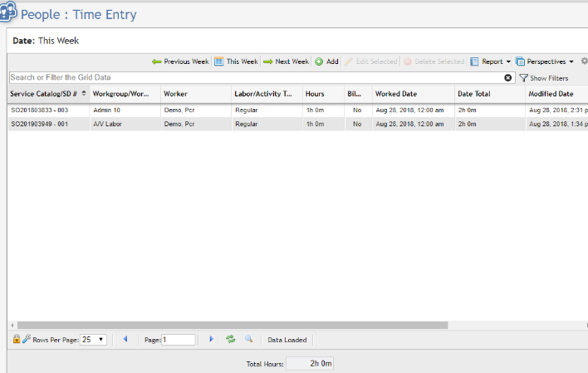Sort by Service Catalog/SD # column

[x=48, y=94]
